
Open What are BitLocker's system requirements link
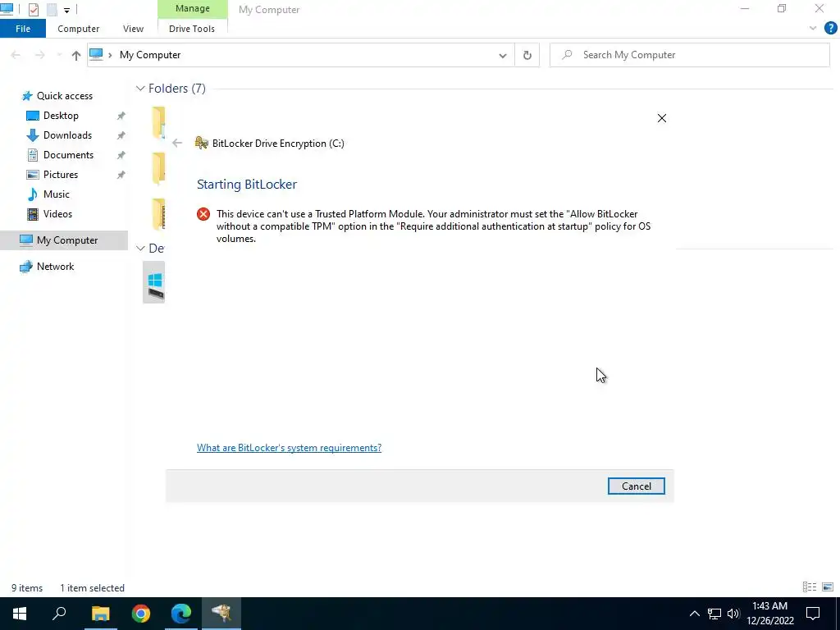(x=290, y=448)
